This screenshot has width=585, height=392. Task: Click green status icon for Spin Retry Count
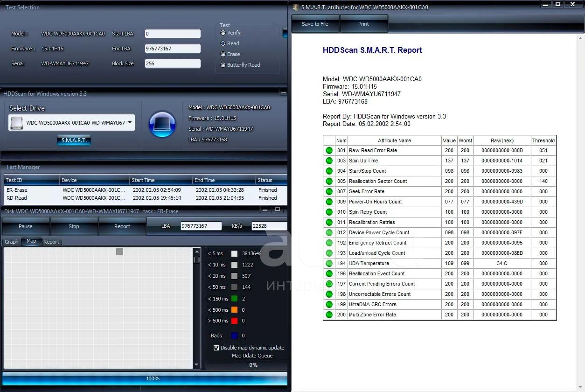pos(329,212)
